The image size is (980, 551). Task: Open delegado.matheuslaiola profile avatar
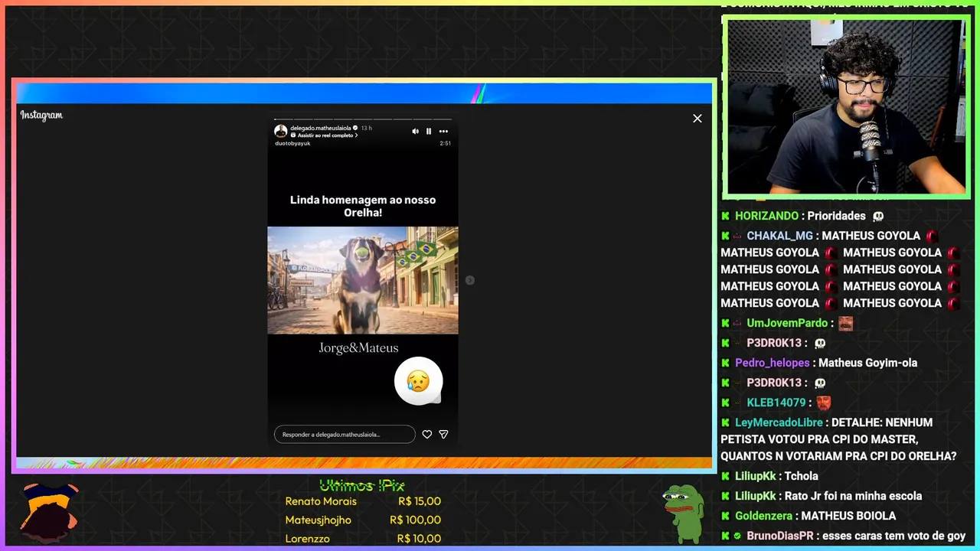[281, 131]
